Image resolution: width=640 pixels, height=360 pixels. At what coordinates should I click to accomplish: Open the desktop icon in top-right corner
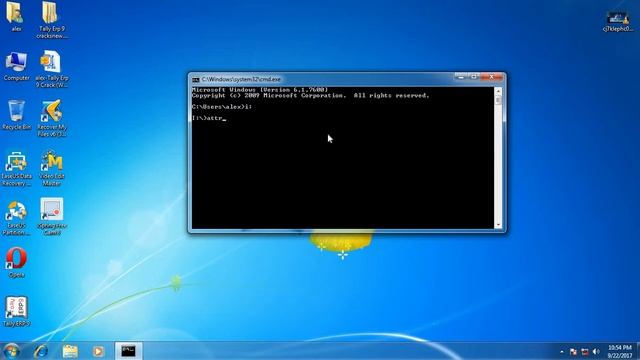(618, 21)
